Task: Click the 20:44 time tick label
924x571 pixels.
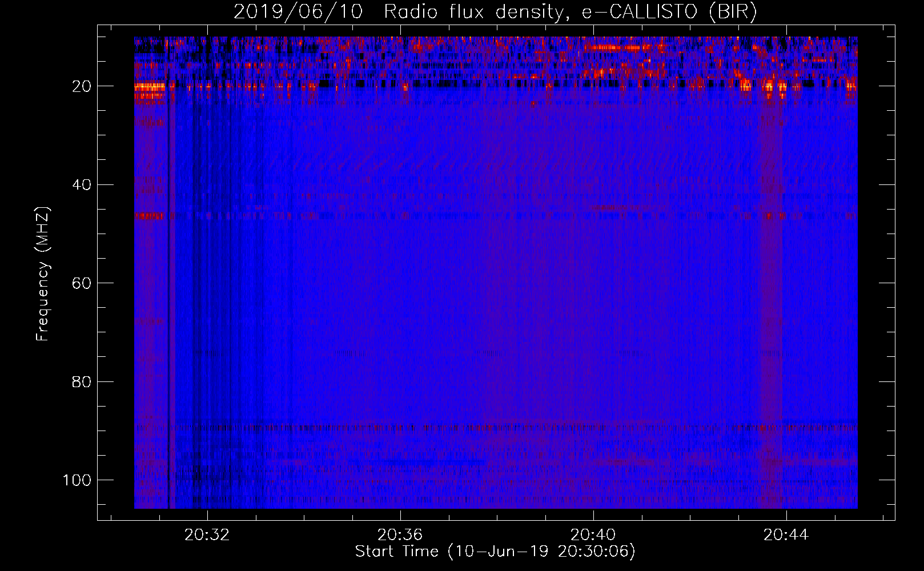Action: [786, 535]
